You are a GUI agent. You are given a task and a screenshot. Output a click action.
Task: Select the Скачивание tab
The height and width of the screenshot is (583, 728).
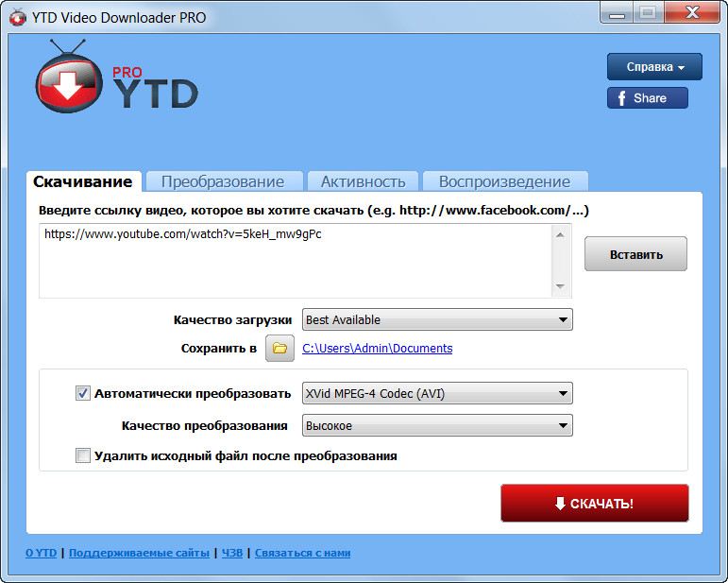[x=83, y=181]
